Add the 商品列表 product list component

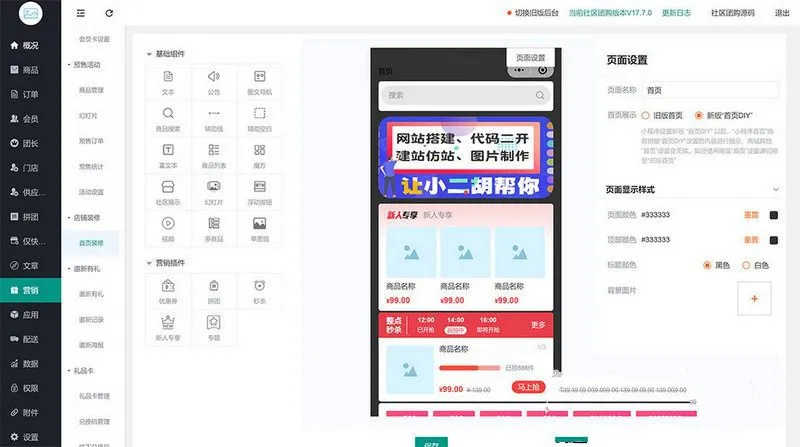coord(214,157)
